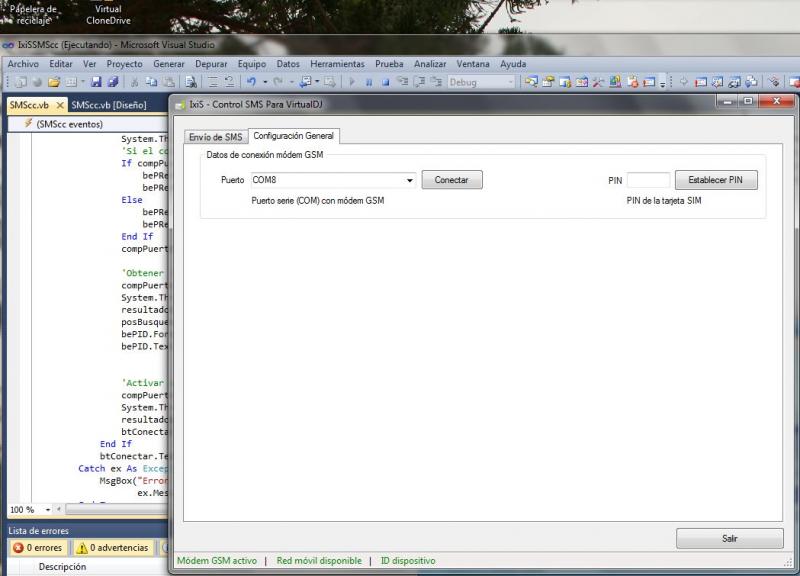Click the Save icon in Visual Studio toolbar
The width and height of the screenshot is (800, 576).
pos(97,82)
